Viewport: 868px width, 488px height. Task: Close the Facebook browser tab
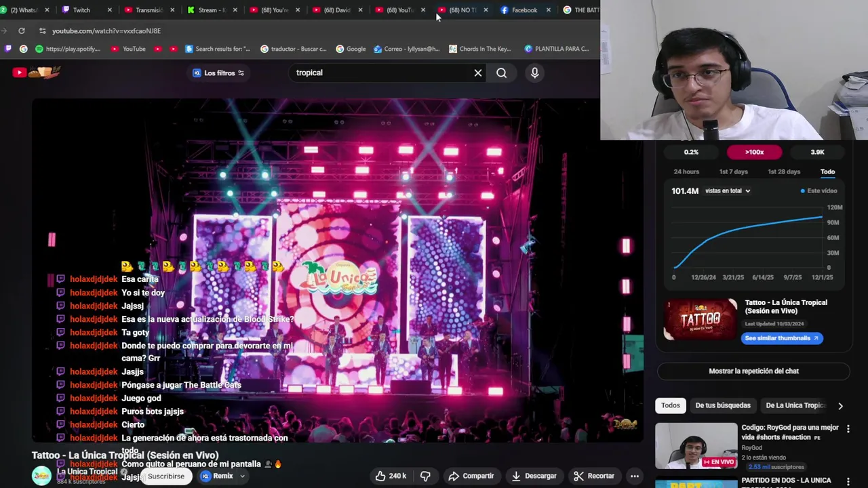549,10
